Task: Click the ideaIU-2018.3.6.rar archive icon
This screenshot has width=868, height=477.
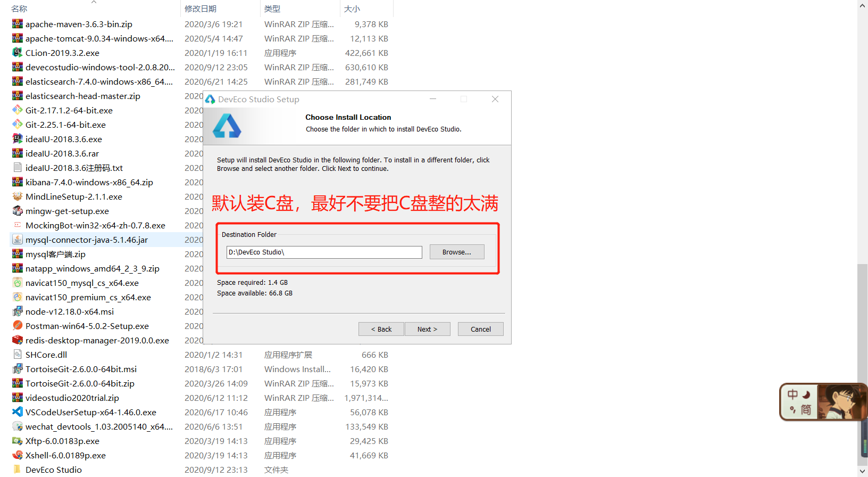Action: [18, 153]
